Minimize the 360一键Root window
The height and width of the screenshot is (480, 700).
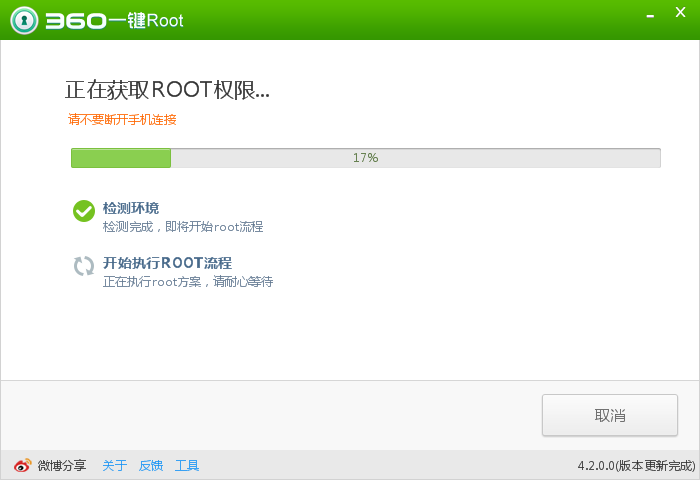tap(650, 16)
